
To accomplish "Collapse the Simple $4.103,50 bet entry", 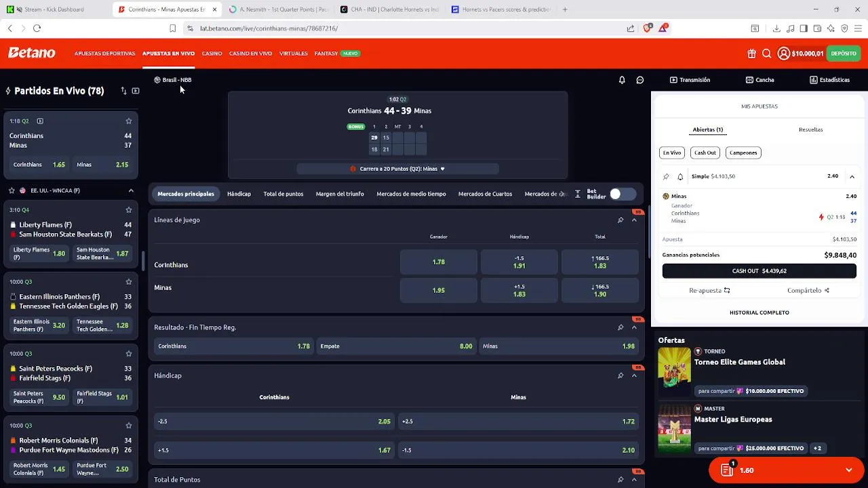I will (852, 176).
